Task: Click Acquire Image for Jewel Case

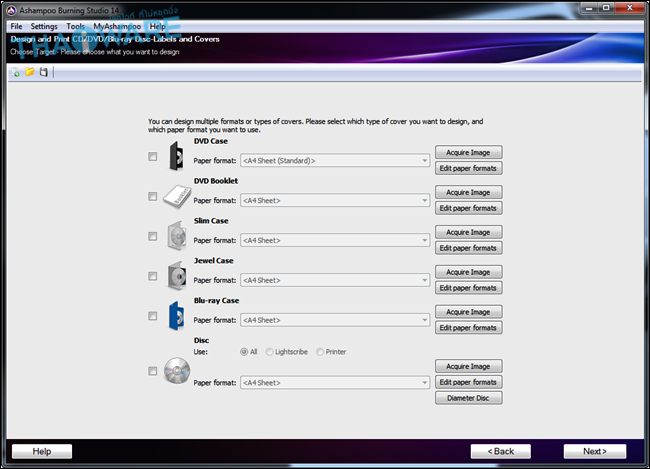Action: (x=468, y=272)
